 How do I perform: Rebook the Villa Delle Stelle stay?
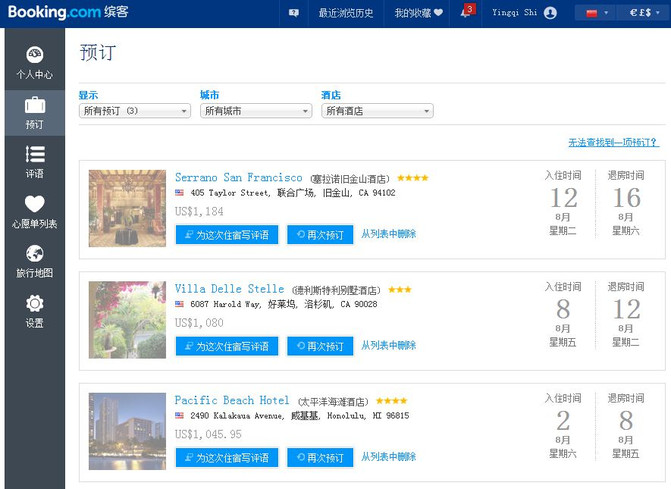pyautogui.click(x=320, y=346)
